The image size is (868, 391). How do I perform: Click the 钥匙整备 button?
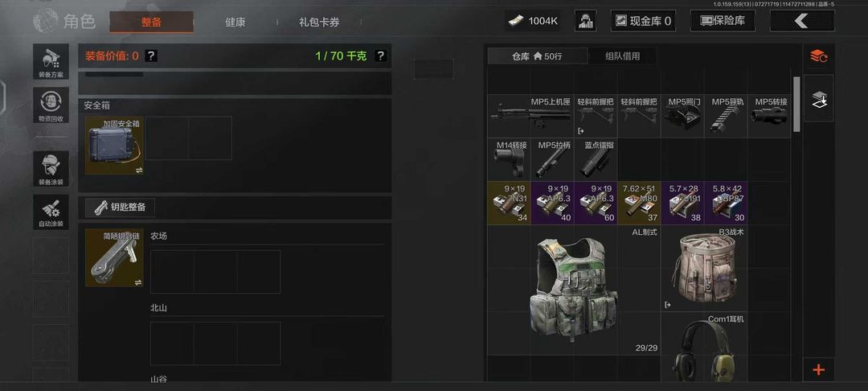click(120, 207)
